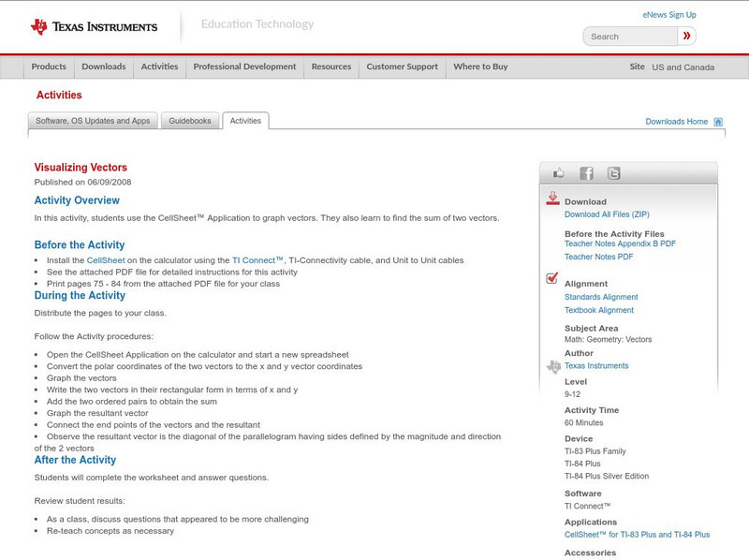This screenshot has width=749, height=560.
Task: Open CellSheet™ for TI-83 Plus and TI-84 Plus
Action: (637, 535)
